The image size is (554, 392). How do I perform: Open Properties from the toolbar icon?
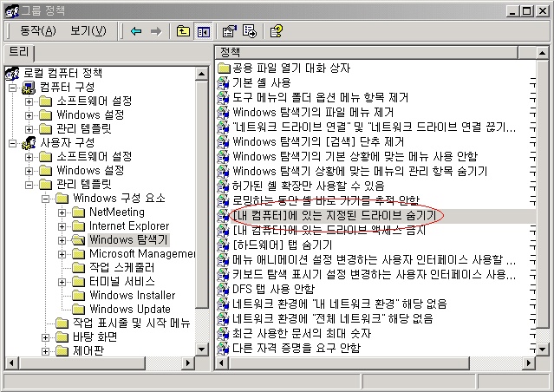click(230, 31)
